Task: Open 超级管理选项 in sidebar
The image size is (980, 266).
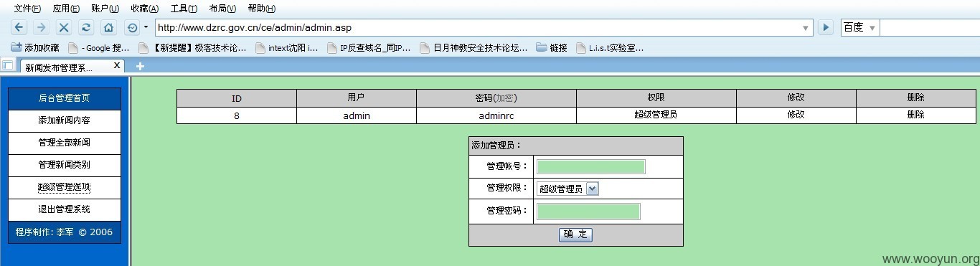Action: 65,187
